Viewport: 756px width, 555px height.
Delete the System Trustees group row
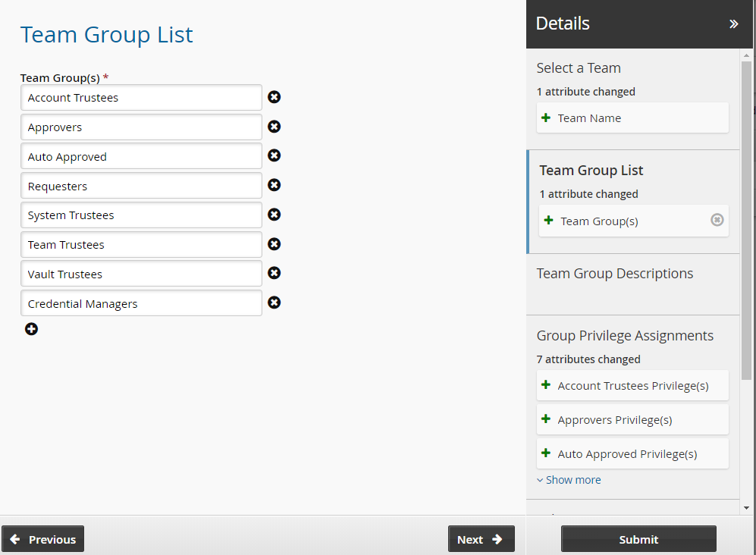click(274, 215)
